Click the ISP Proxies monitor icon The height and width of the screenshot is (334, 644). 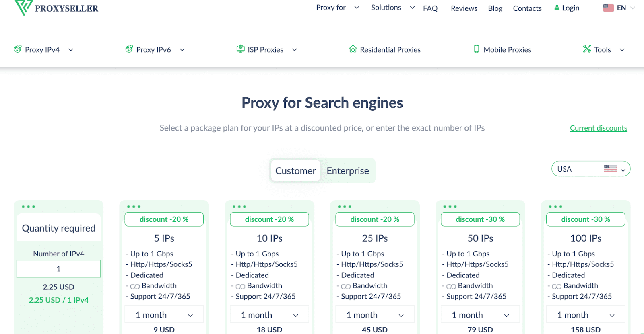240,49
